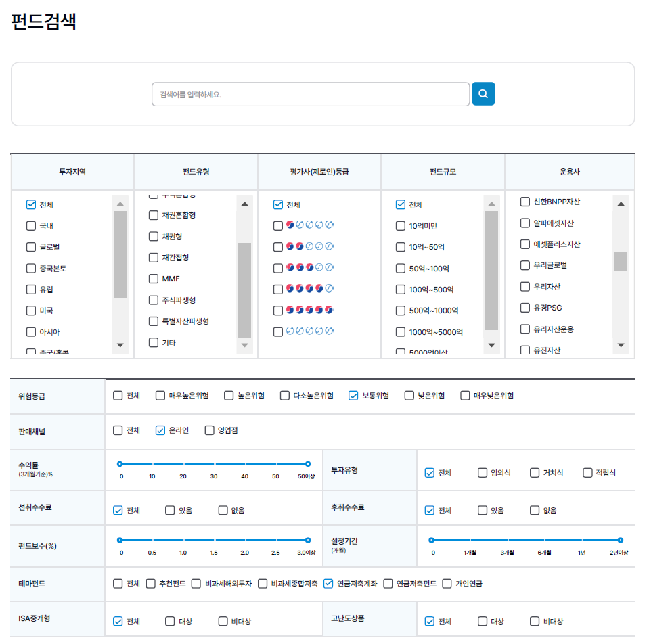Image resolution: width=649 pixels, height=644 pixels.
Task: Click the blue search magnifier button
Action: tap(483, 94)
